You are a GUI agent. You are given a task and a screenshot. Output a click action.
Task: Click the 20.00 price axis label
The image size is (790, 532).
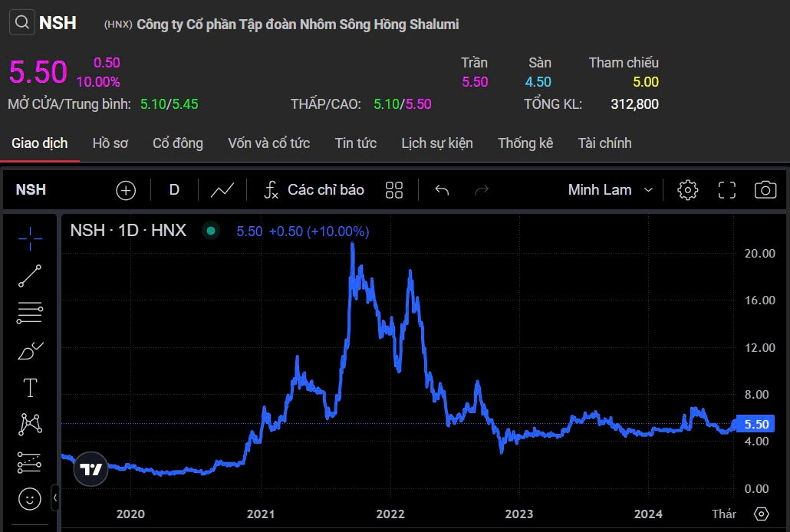coord(760,254)
